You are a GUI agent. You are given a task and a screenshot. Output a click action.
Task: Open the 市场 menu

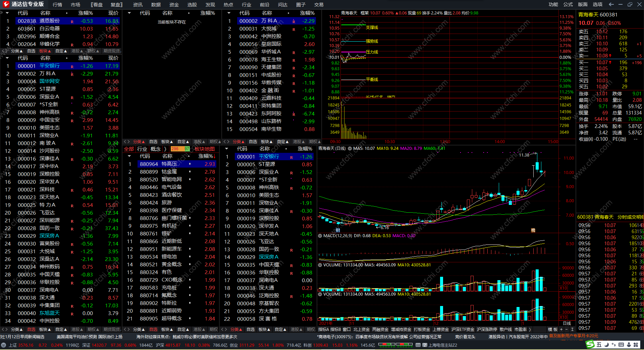point(75,5)
